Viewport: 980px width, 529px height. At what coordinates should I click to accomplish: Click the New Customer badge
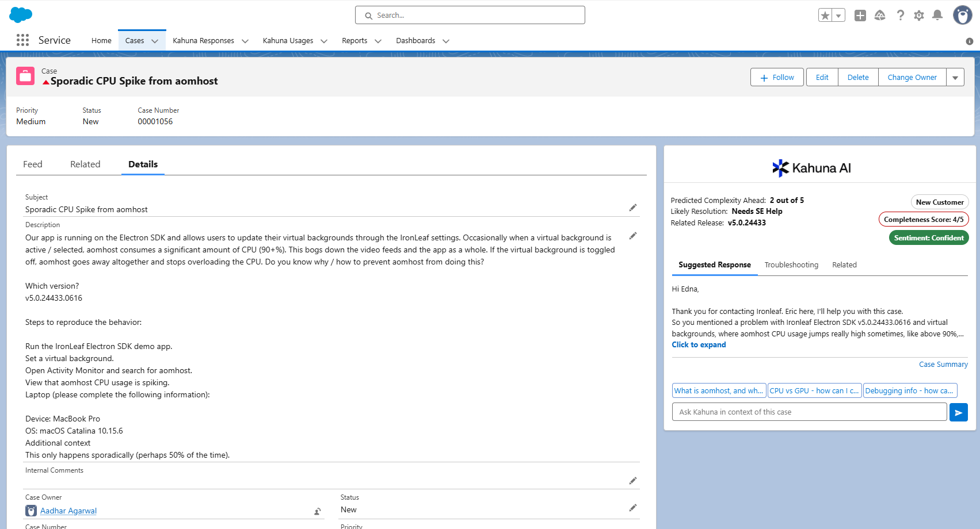940,202
